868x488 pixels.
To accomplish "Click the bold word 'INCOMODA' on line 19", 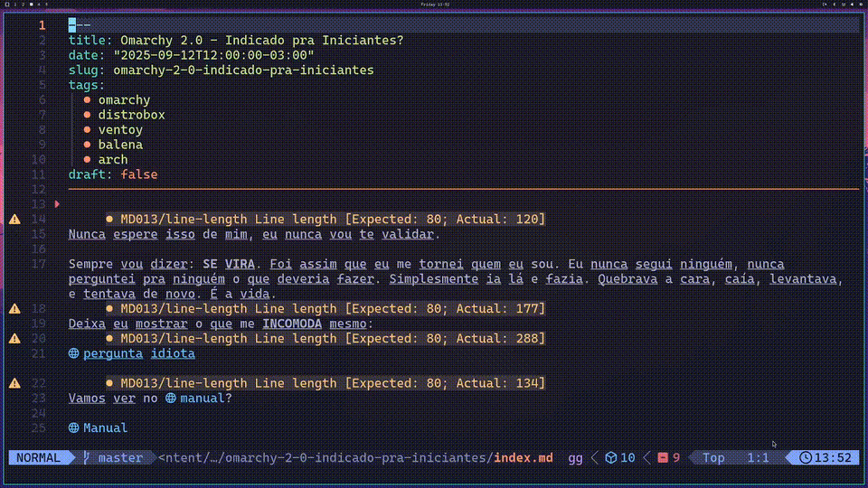I will [292, 324].
